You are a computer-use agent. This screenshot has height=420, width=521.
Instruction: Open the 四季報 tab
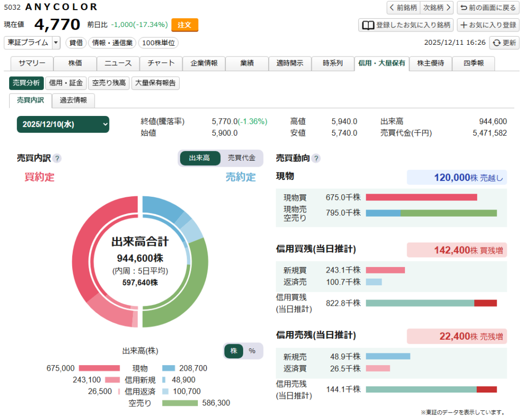[473, 64]
